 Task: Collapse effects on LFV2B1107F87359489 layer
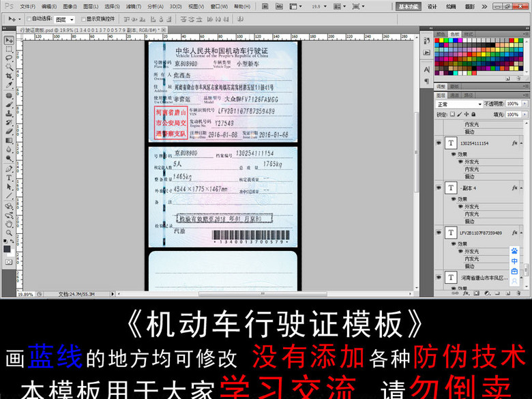pos(521,233)
